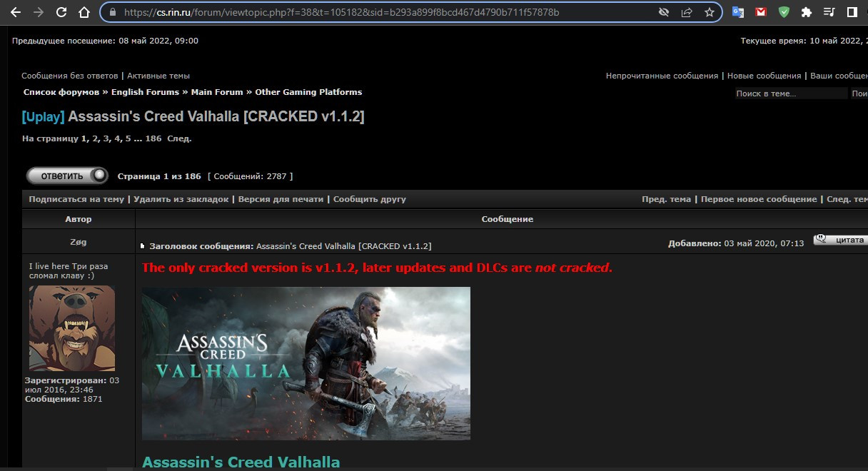Click the Assassin's Creed Valhalla banner image
The height and width of the screenshot is (471, 868).
pos(306,363)
